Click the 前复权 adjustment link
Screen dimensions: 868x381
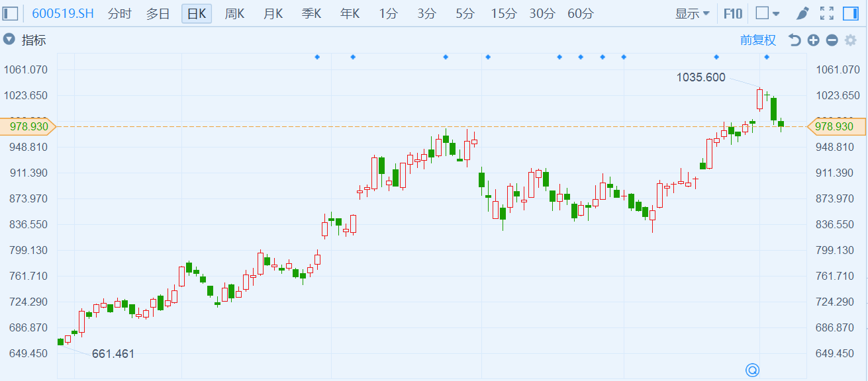757,40
